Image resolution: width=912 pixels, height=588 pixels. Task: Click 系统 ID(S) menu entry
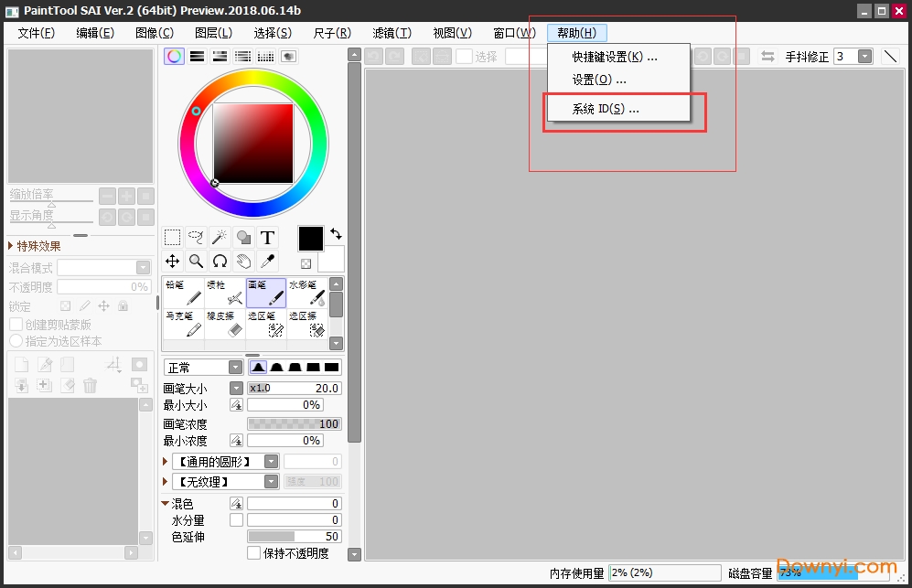click(606, 109)
